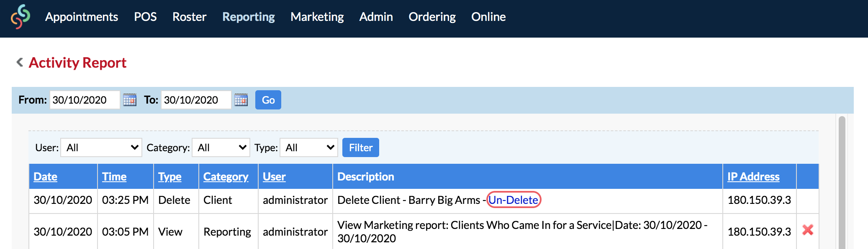
Task: Expand the Type filter dropdown
Action: (x=309, y=147)
